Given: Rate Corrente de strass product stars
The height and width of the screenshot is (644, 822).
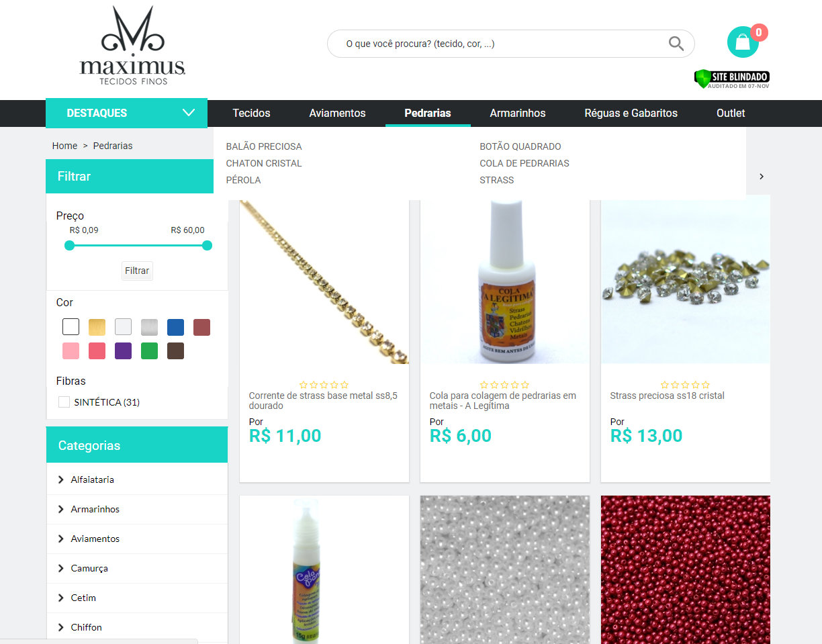Looking at the screenshot, I should coord(324,385).
